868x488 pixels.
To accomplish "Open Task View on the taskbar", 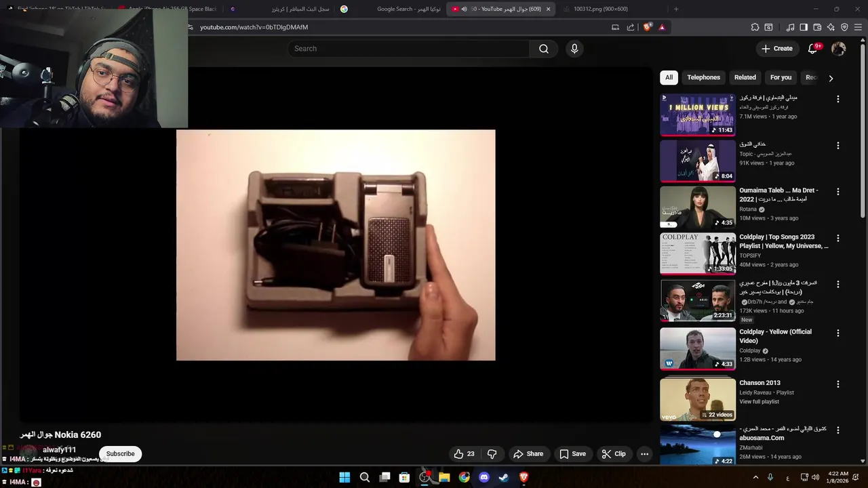I will pyautogui.click(x=384, y=477).
